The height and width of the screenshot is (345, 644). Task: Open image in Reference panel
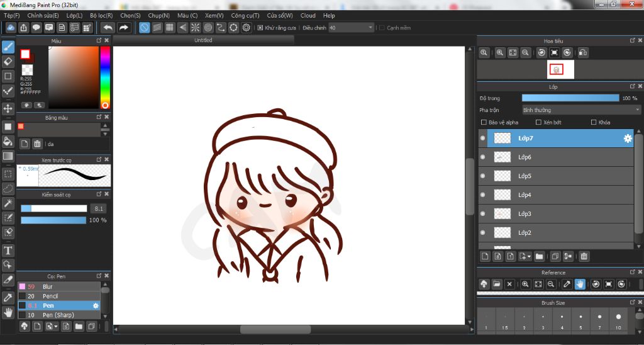coord(497,284)
